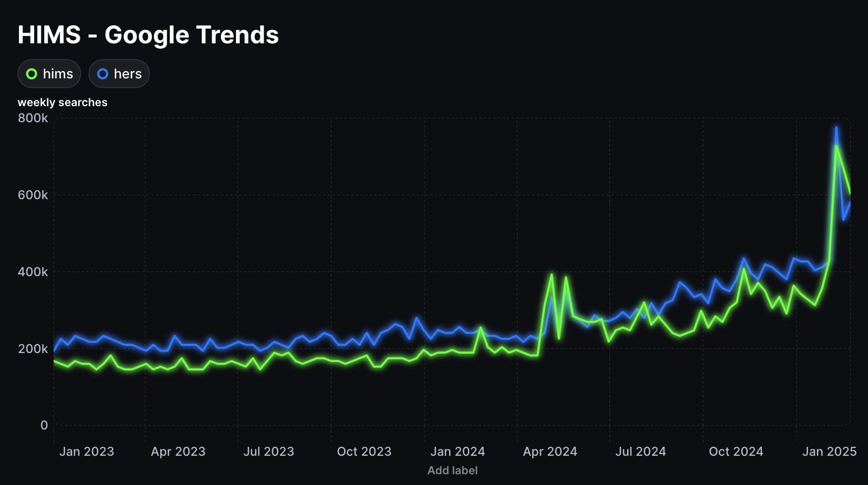This screenshot has height=485, width=868.
Task: Click the Oct 2023 x-axis label
Action: click(x=364, y=451)
